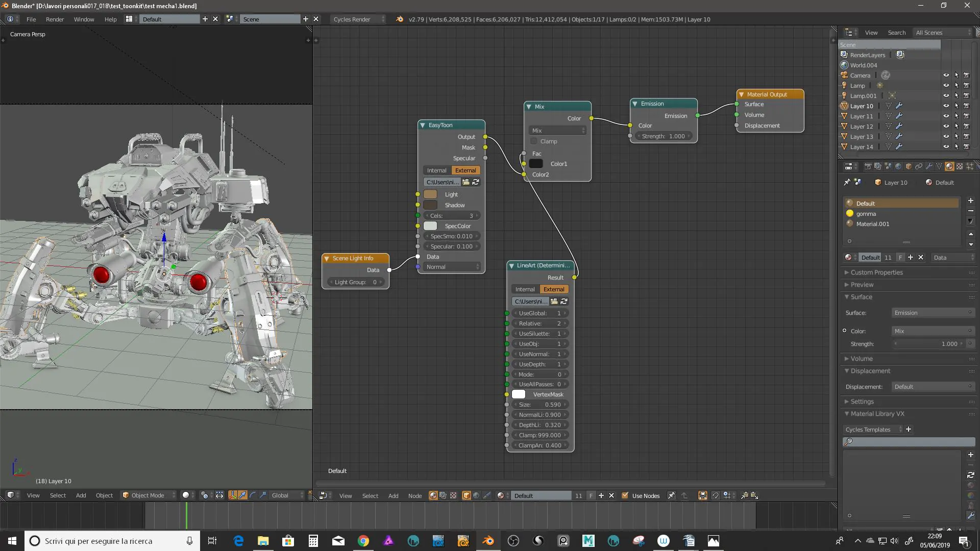The image size is (980, 551).
Task: Click Cycles Templates add button
Action: tap(908, 429)
